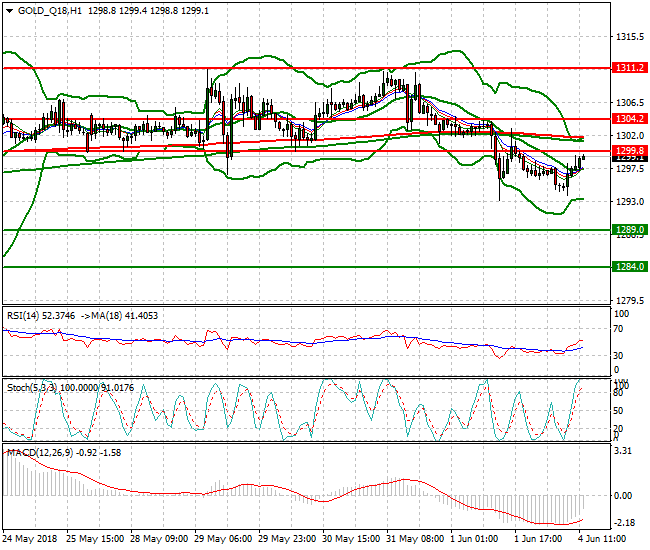Click the 24 May 2018 date label

click(x=30, y=539)
